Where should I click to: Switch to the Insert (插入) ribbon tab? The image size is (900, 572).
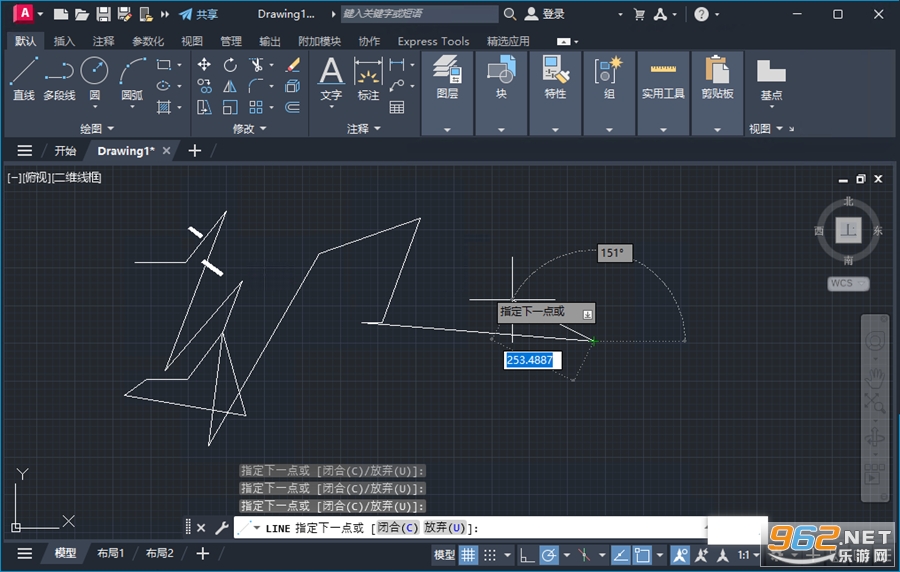point(64,41)
